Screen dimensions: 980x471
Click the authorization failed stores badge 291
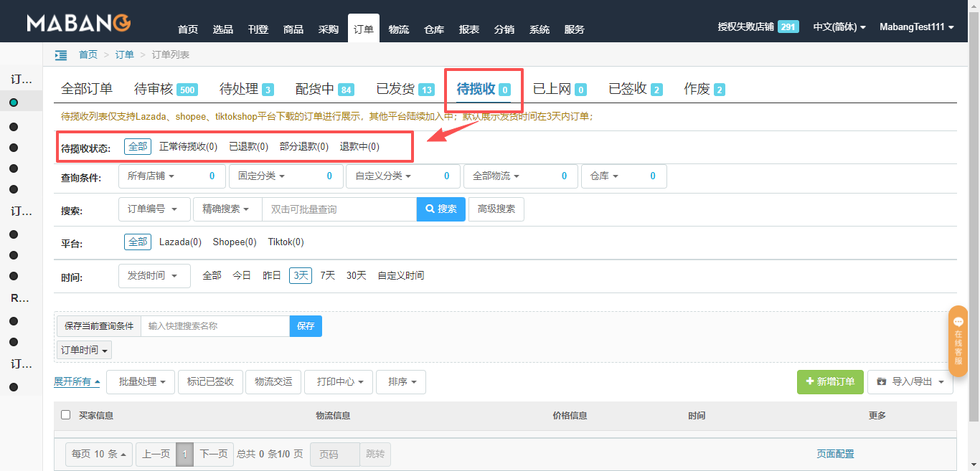[788, 27]
